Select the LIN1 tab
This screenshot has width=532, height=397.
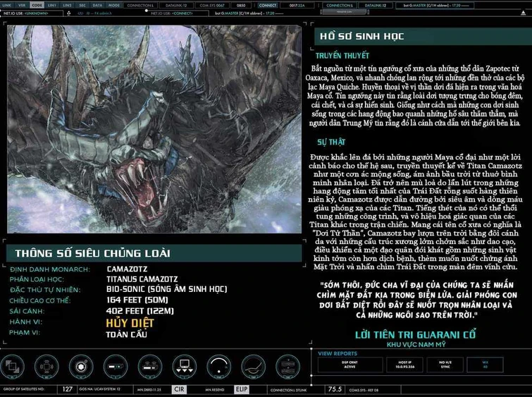[x=52, y=5]
